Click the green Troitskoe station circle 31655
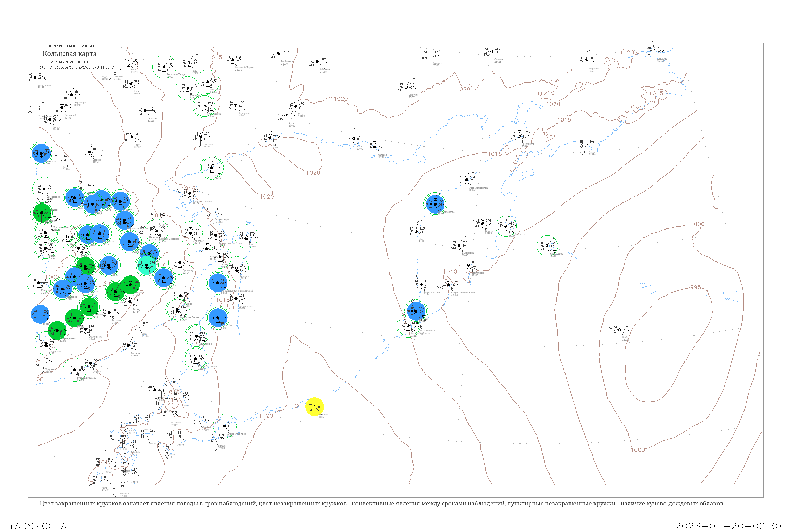798x532 pixels. (131, 285)
